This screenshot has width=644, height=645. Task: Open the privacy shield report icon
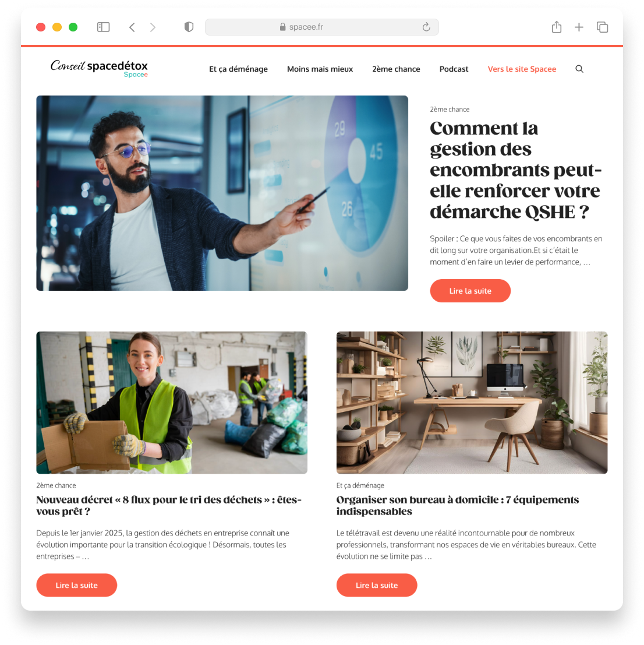(x=189, y=27)
